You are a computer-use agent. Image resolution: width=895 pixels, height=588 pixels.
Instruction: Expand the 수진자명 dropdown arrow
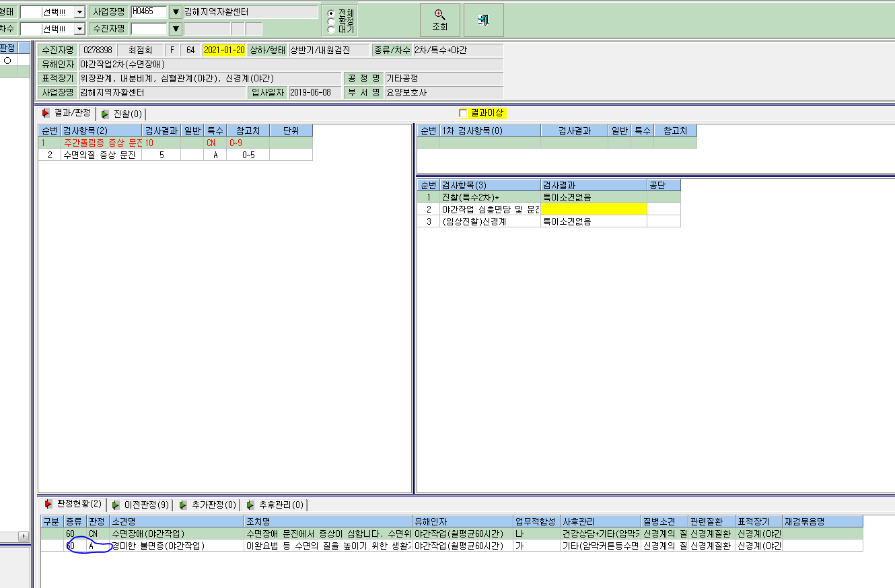pos(176,28)
